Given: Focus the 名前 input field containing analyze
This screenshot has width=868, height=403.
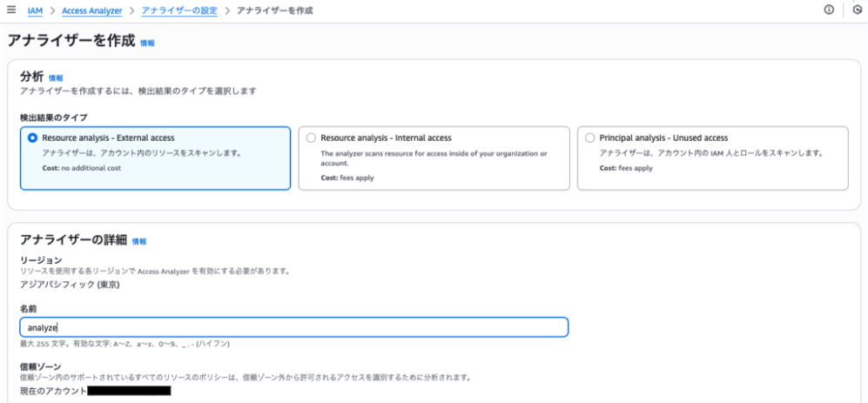Looking at the screenshot, I should pyautogui.click(x=293, y=327).
